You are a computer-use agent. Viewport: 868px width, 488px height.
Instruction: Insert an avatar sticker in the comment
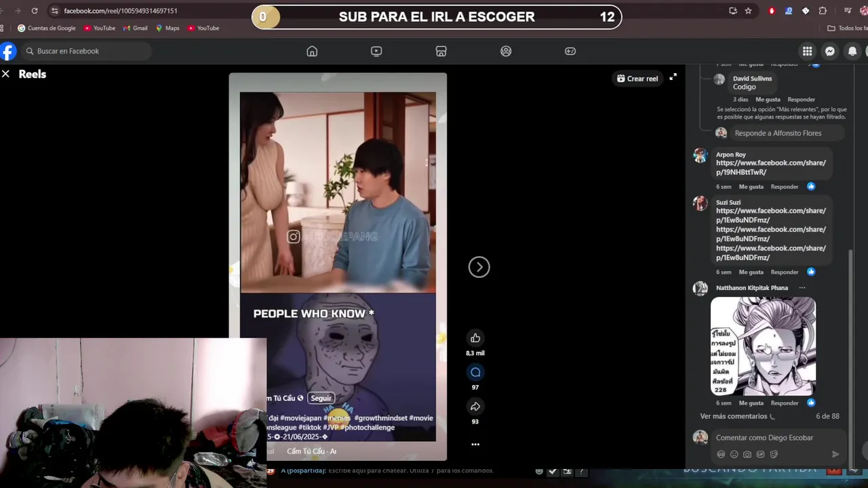721,454
